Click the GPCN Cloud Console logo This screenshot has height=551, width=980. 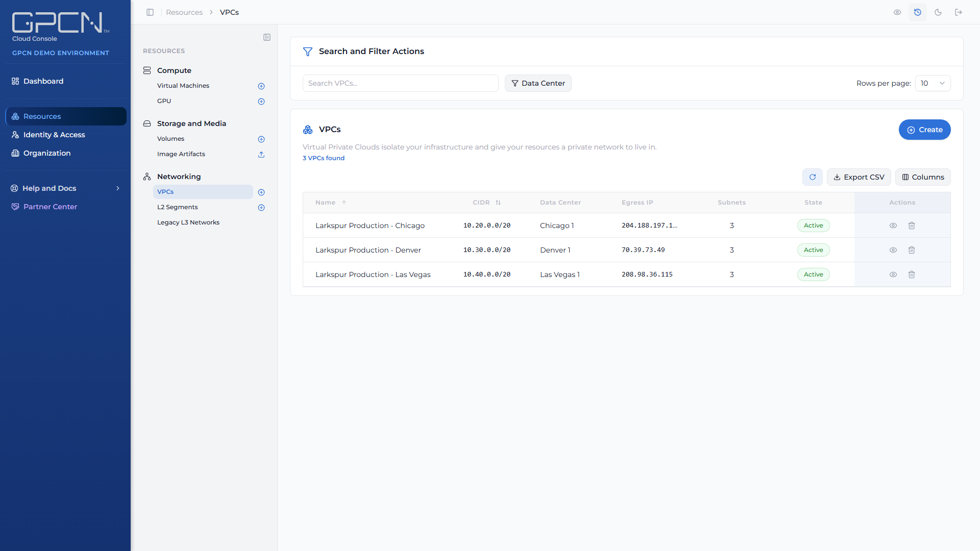click(x=60, y=27)
